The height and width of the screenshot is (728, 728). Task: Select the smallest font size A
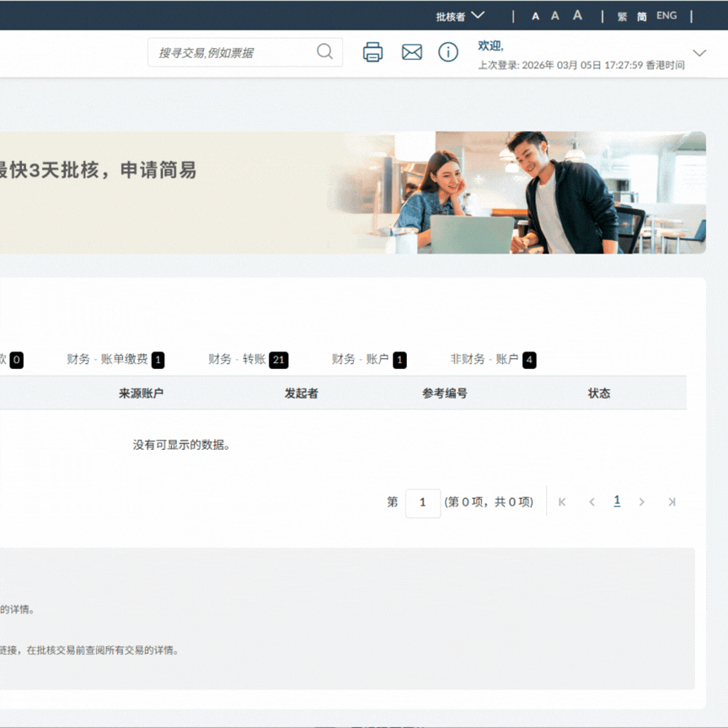(535, 16)
